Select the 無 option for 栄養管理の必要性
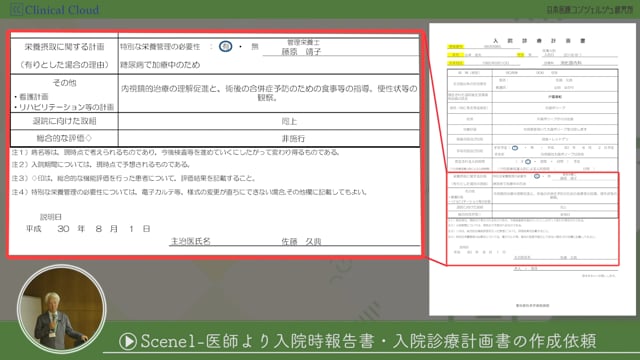Image resolution: width=640 pixels, height=360 pixels. (255, 47)
